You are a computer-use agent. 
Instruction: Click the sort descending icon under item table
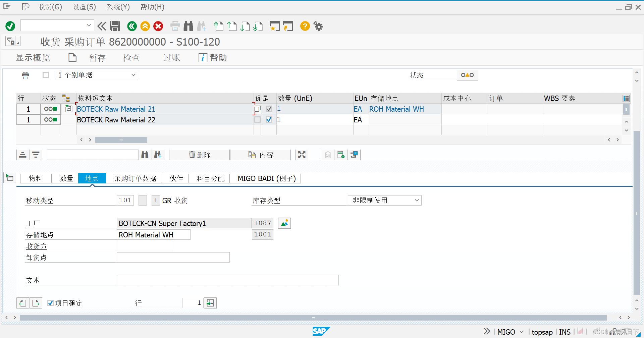pyautogui.click(x=36, y=155)
